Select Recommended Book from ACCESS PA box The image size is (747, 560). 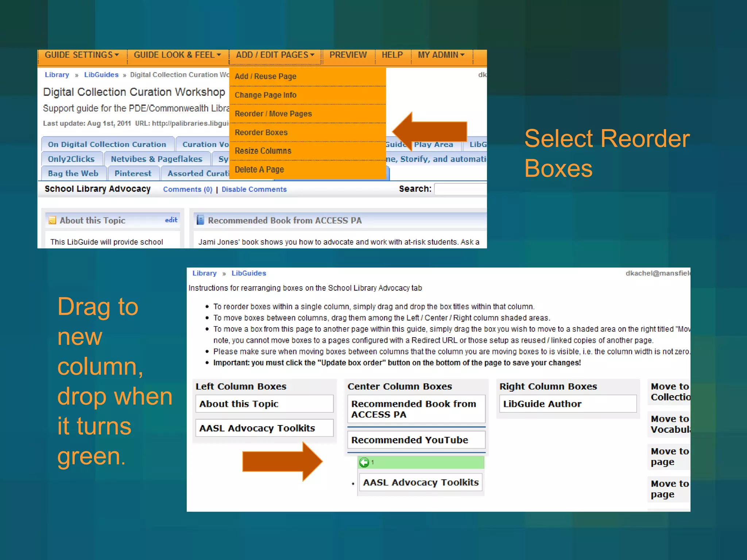pyautogui.click(x=416, y=409)
